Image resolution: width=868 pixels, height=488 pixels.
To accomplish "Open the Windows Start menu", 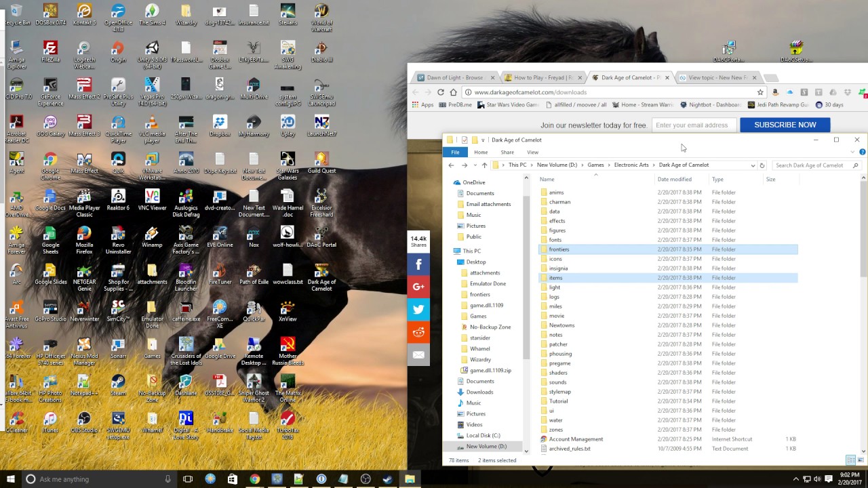I will coord(10,479).
